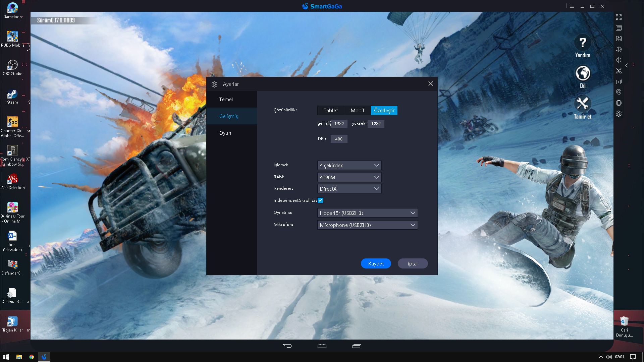Select the Gelişmiş settings tab
The height and width of the screenshot is (362, 644).
(x=231, y=116)
